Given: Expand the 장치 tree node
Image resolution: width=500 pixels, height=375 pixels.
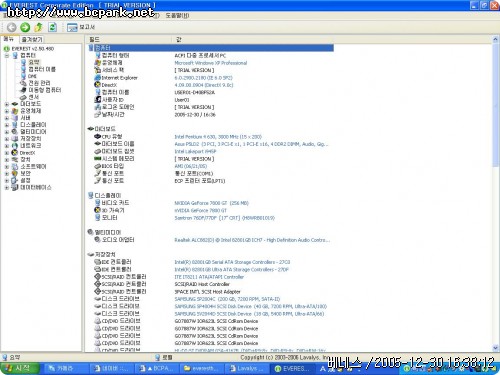Looking at the screenshot, I should [7, 160].
